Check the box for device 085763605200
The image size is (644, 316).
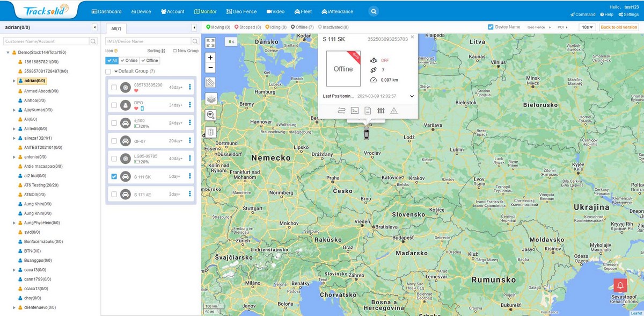(114, 87)
